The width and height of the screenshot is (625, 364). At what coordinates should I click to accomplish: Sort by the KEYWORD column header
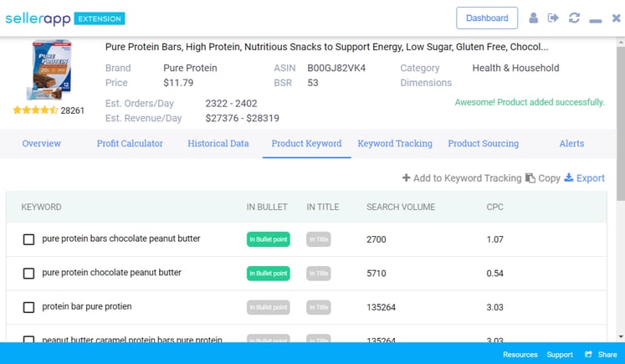click(42, 207)
